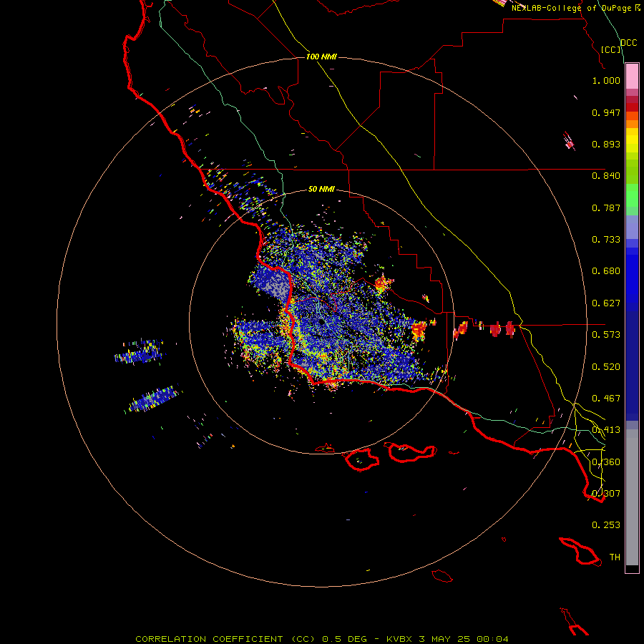Click the 0.787 scale value
Image resolution: width=644 pixels, height=644 pixels.
click(606, 208)
